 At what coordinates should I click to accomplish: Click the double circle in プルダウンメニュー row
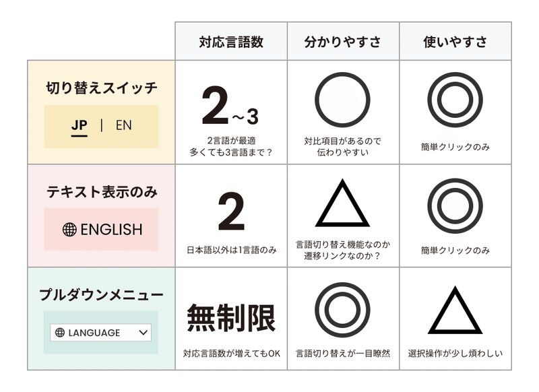coord(342,310)
